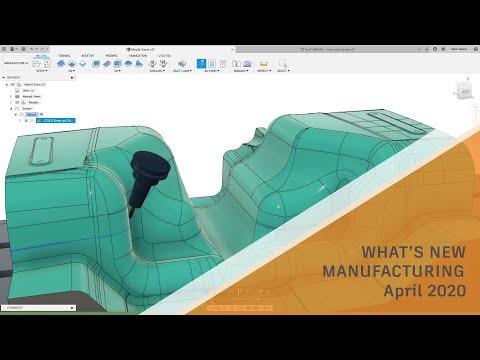Image resolution: width=480 pixels, height=360 pixels.
Task: Select the second 3D milling strategy icon
Action: coord(107,64)
